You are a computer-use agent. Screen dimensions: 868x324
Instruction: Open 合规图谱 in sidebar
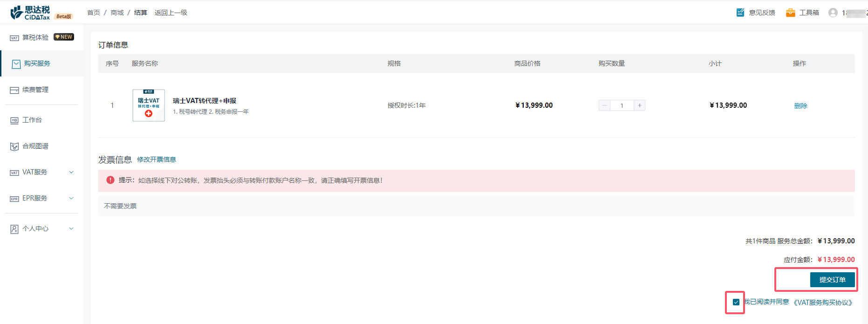35,146
